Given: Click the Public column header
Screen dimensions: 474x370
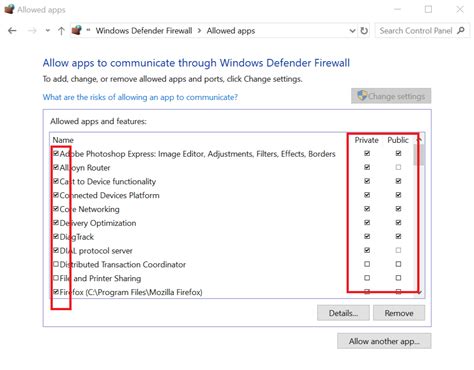Looking at the screenshot, I should (x=398, y=140).
